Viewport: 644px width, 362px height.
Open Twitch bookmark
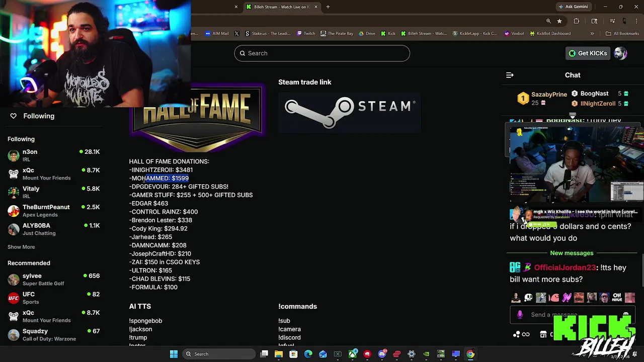(306, 33)
